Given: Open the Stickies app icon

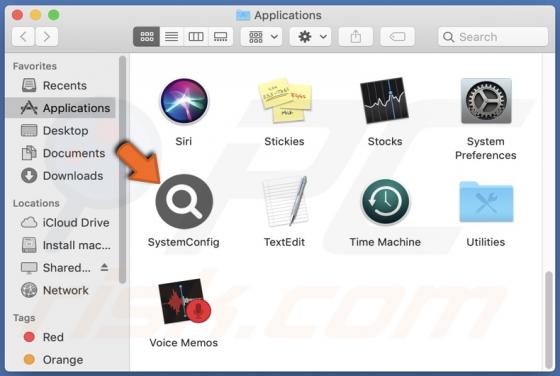Looking at the screenshot, I should (285, 100).
